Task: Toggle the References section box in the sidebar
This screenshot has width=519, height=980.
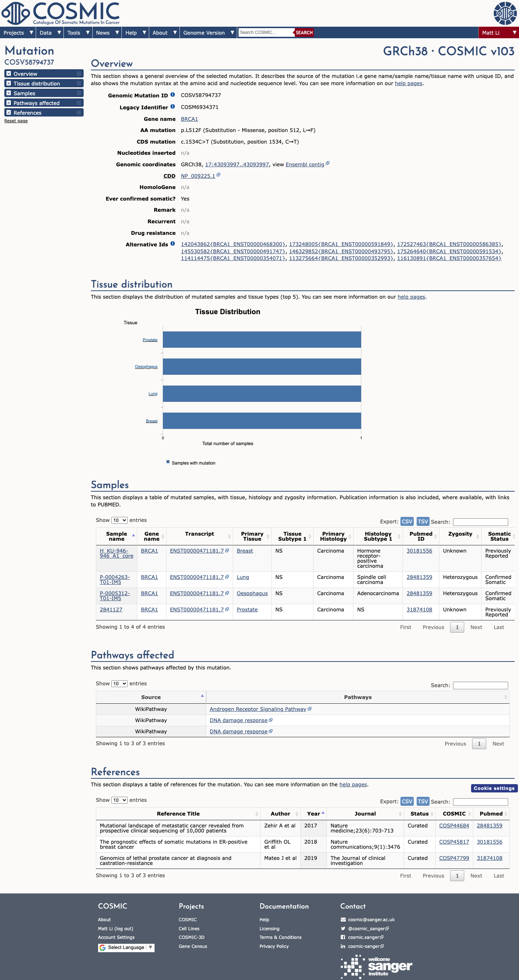Action: tap(8, 113)
